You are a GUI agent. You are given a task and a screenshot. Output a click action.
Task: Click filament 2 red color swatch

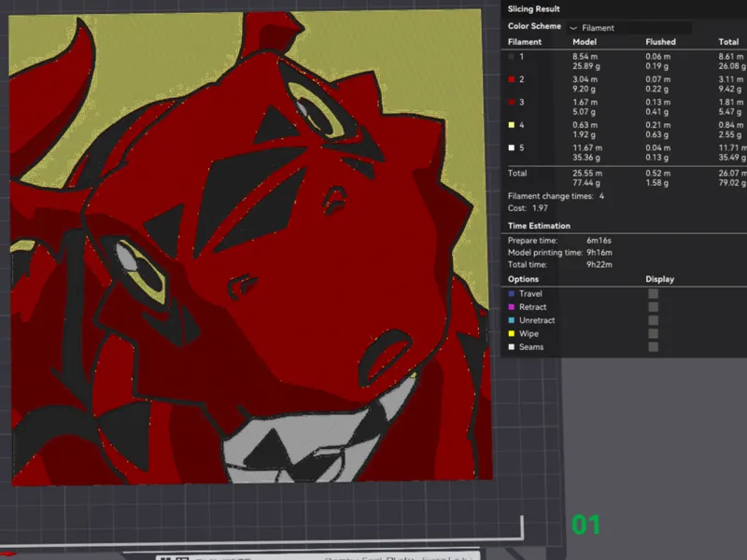(x=511, y=79)
